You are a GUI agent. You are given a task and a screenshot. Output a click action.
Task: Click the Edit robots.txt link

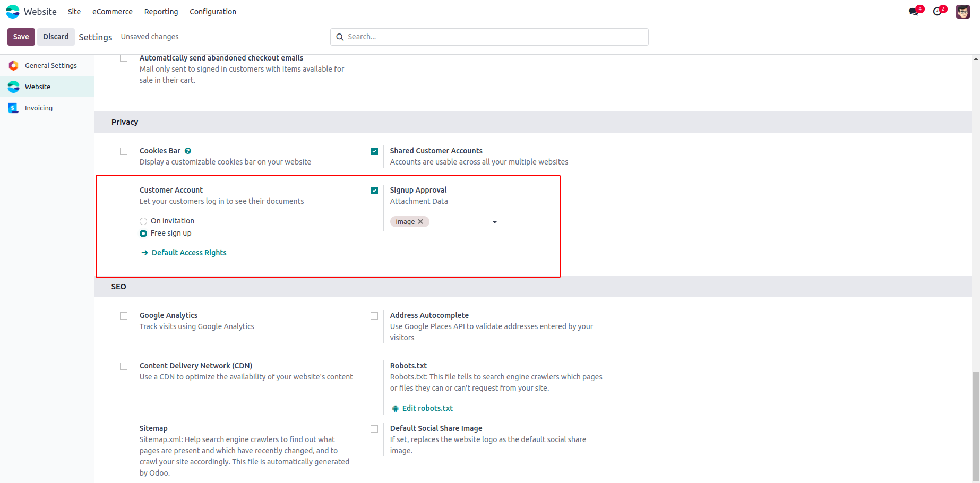point(427,408)
